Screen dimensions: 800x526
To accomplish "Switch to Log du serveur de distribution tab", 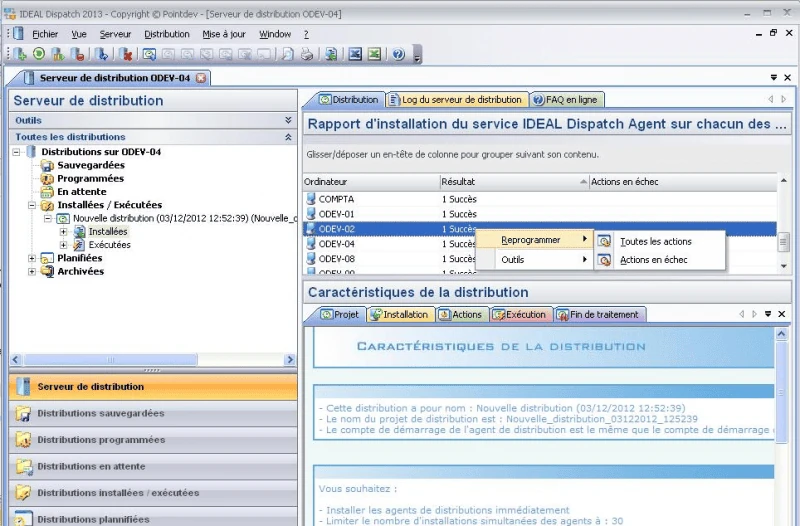I will (x=456, y=99).
